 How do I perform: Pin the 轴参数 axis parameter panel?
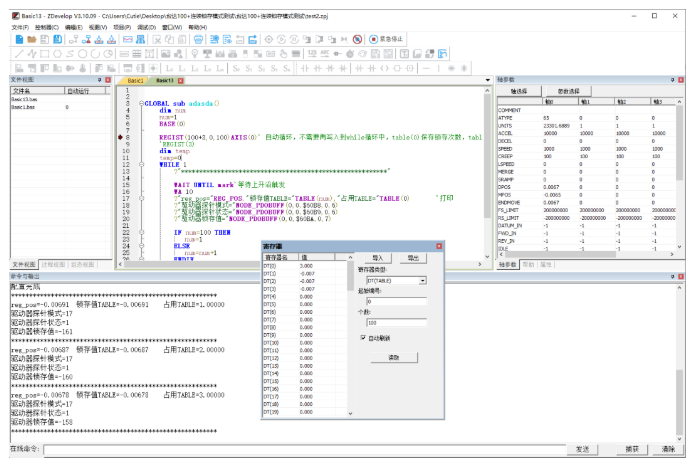672,80
